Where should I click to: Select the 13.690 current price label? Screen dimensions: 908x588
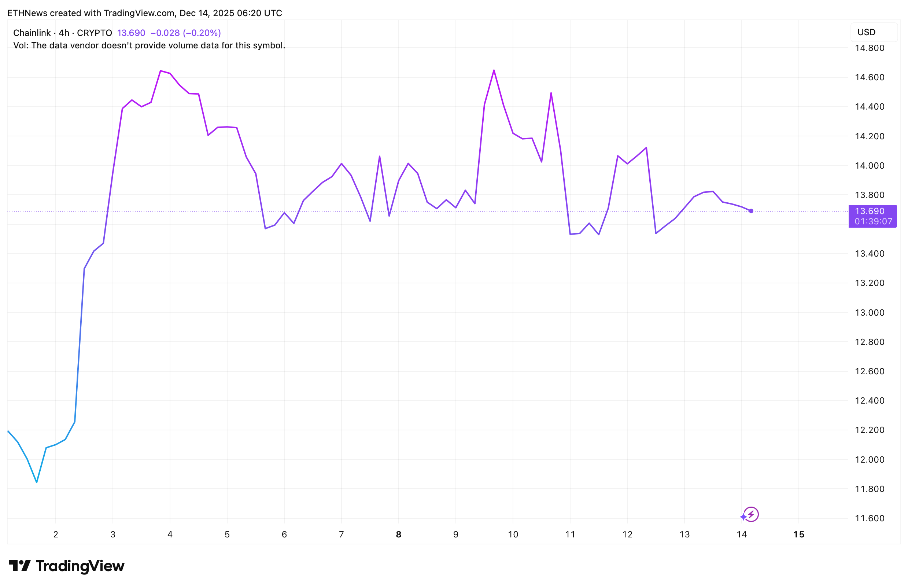pos(870,211)
